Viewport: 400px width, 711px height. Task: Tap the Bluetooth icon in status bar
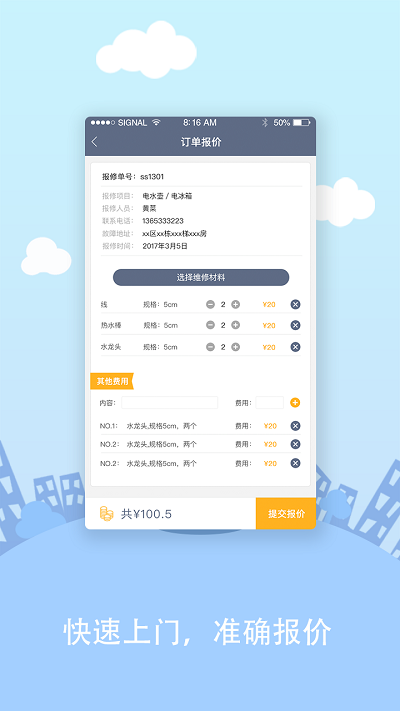(x=265, y=122)
